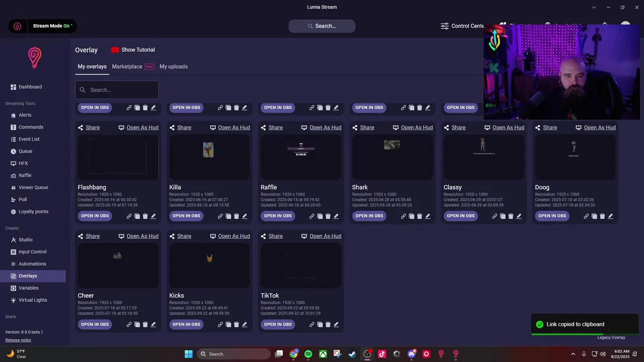
Task: Open Virtual Lights in the sidebar
Action: tap(33, 300)
